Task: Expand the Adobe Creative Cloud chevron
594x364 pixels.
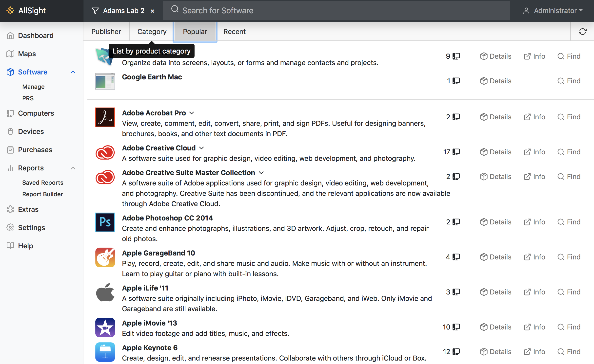Action: click(x=201, y=148)
